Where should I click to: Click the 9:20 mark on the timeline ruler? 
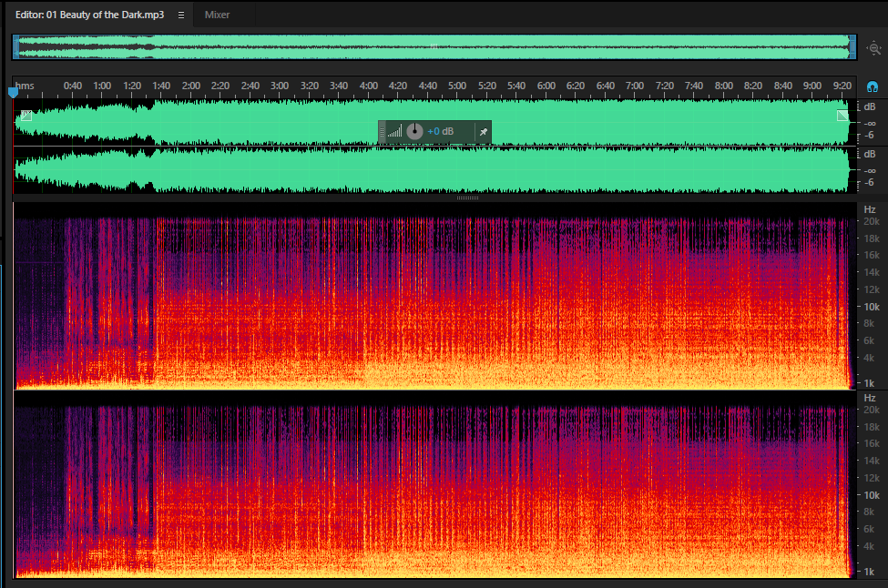[842, 86]
